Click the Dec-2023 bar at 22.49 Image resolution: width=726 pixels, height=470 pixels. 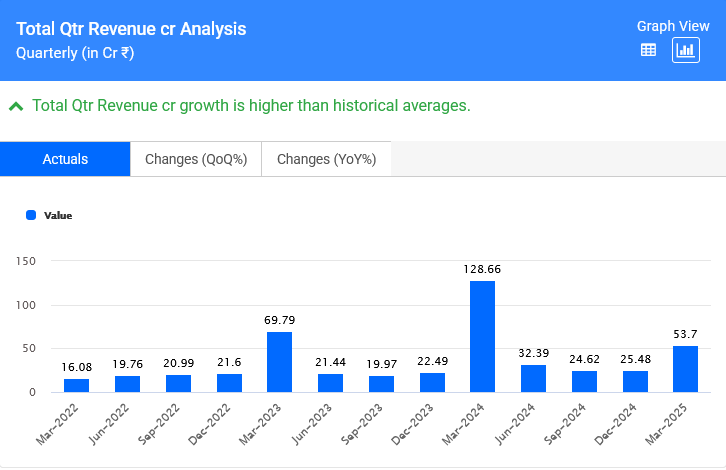point(432,383)
